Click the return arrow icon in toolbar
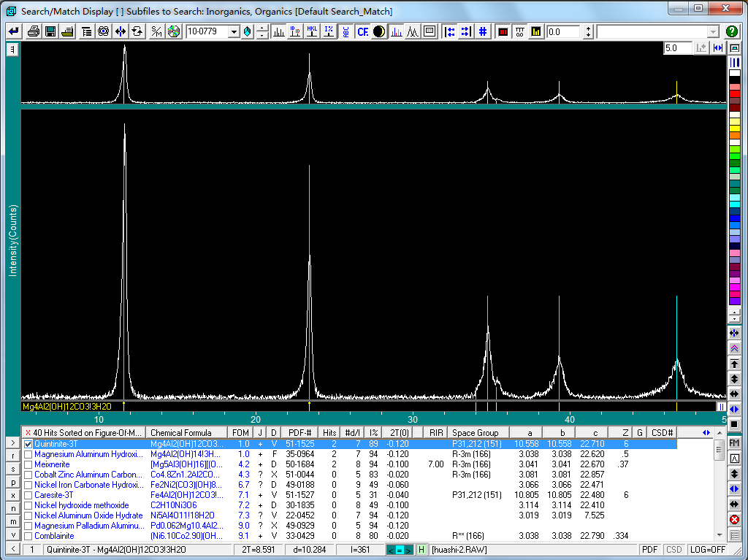The height and width of the screenshot is (560, 748). pos(14,31)
